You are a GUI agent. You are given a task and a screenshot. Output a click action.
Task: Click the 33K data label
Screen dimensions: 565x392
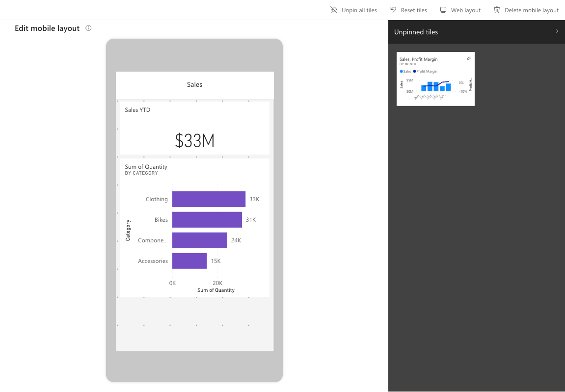(254, 199)
